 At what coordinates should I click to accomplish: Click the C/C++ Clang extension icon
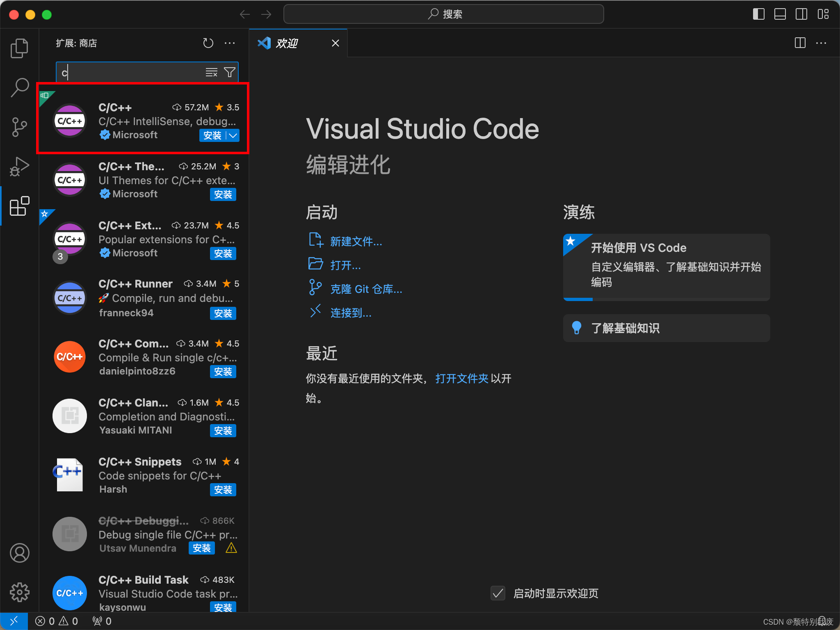coord(70,416)
